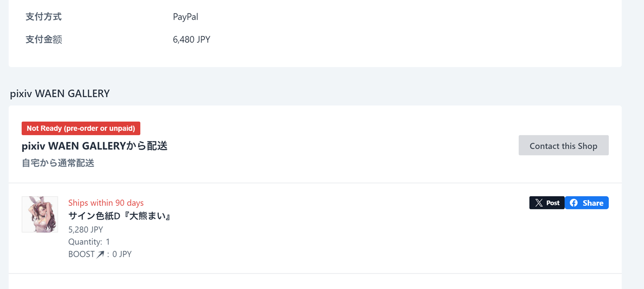Screen dimensions: 644x289
Task: Click the BOOST arrow icon
Action: [100, 254]
